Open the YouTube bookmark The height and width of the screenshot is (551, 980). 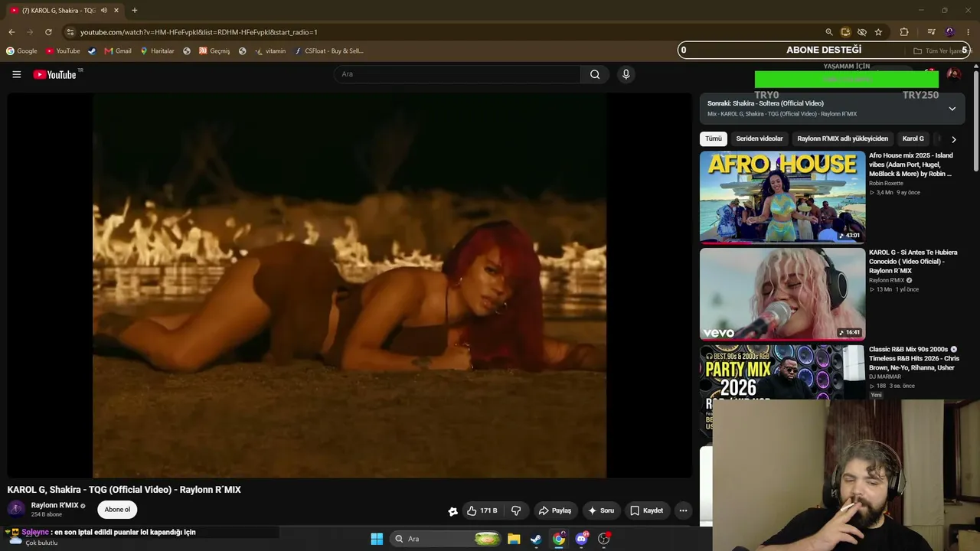tap(63, 51)
